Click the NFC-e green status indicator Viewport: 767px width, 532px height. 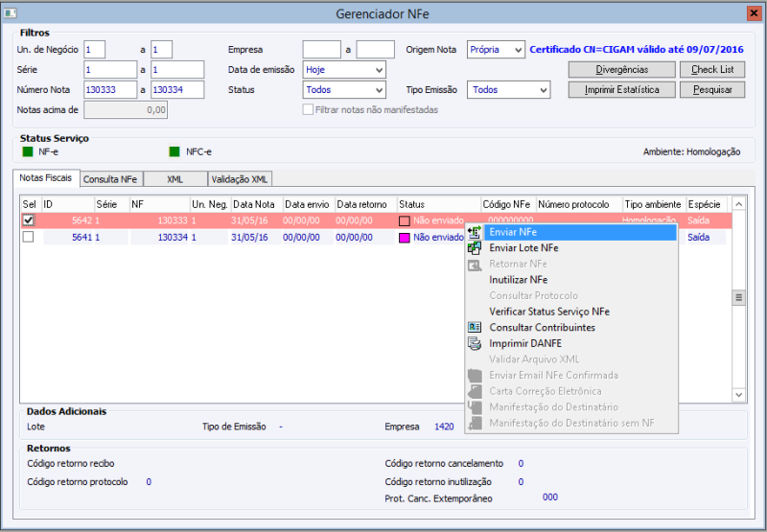(x=174, y=152)
